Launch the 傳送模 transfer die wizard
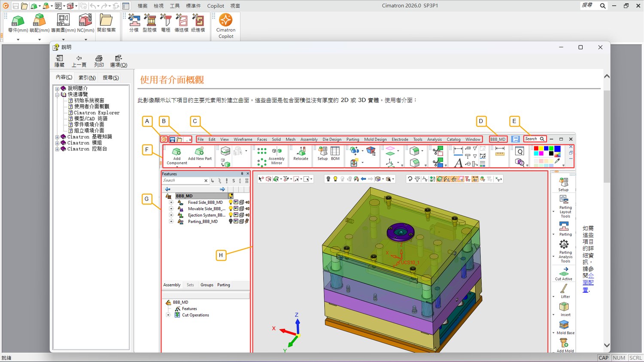Screen dimensions: 644x362 tap(182, 20)
